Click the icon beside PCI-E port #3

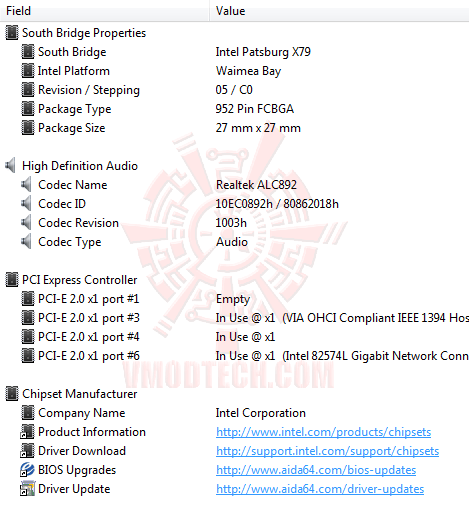tap(28, 318)
